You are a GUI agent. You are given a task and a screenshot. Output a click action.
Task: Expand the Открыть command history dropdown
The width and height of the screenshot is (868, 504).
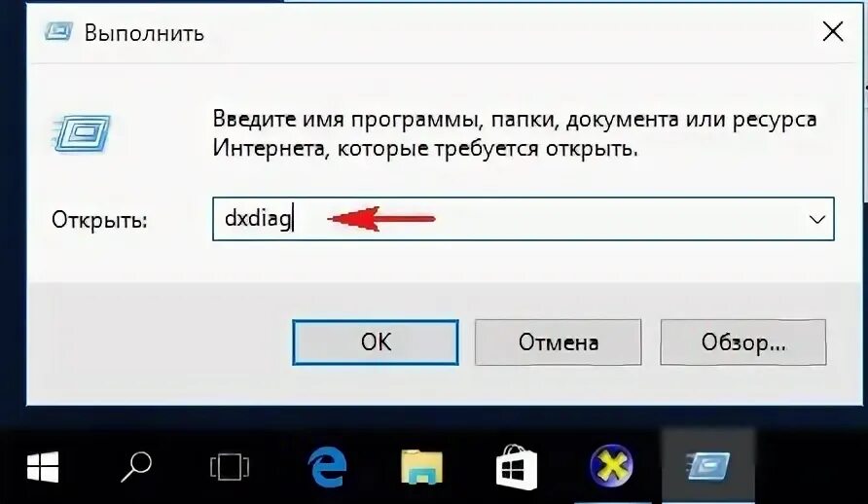817,219
